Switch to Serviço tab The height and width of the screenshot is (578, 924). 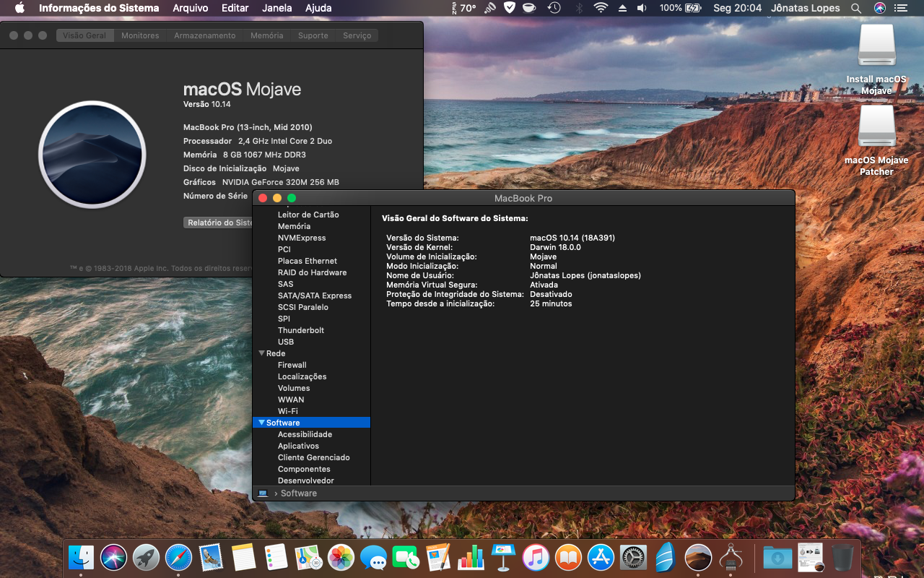click(357, 35)
